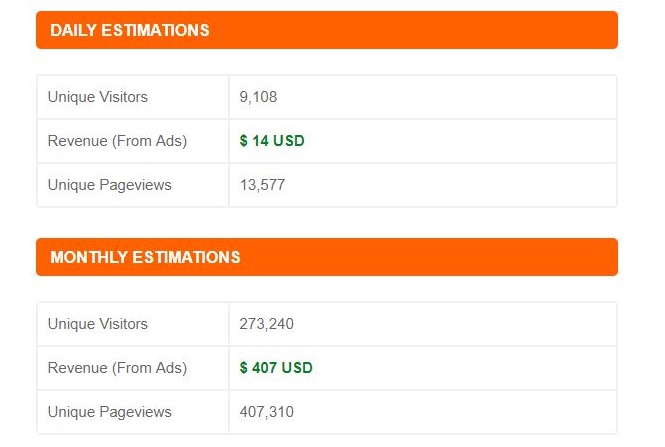Click the green '$ 14' daily amount
Image resolution: width=665 pixels, height=447 pixels.
pos(254,141)
